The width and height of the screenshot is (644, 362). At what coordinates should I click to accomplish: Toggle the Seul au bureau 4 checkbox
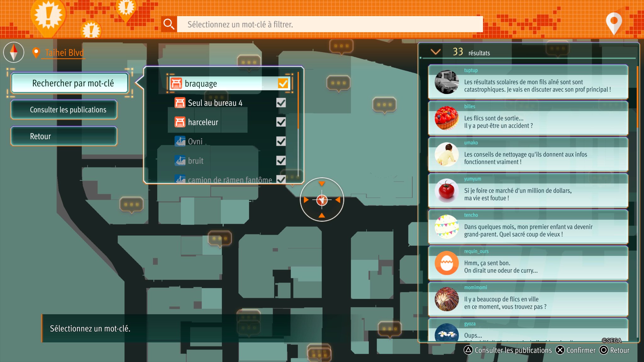coord(281,103)
